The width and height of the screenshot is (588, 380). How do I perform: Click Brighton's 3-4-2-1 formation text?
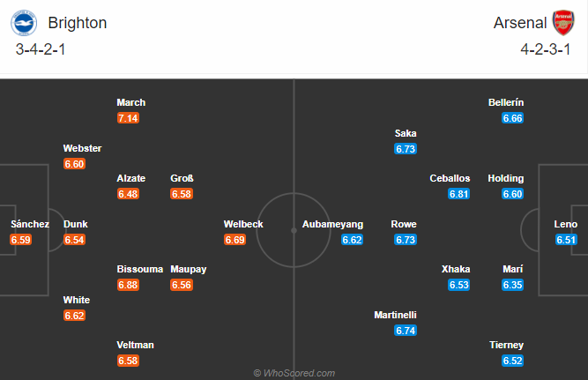click(x=41, y=49)
